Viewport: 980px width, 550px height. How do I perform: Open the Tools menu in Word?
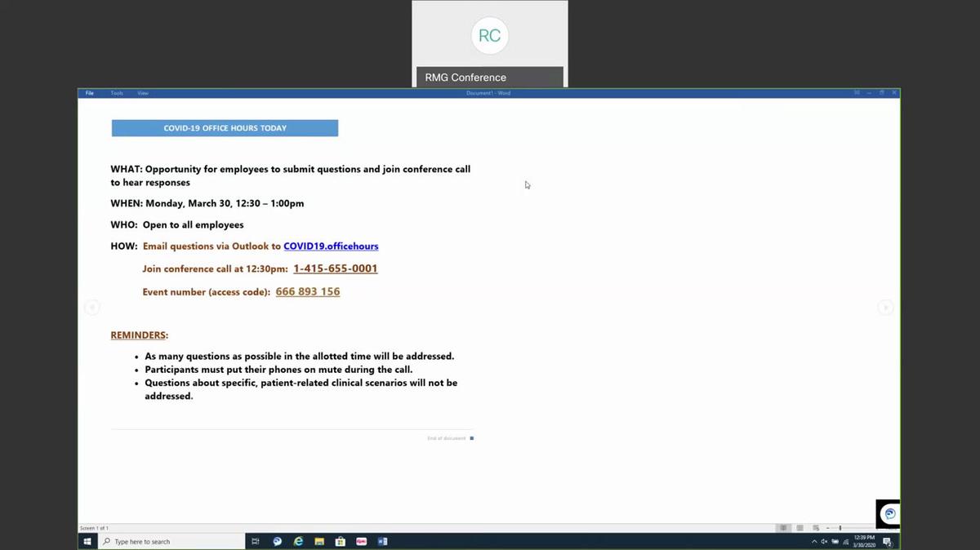(x=117, y=93)
